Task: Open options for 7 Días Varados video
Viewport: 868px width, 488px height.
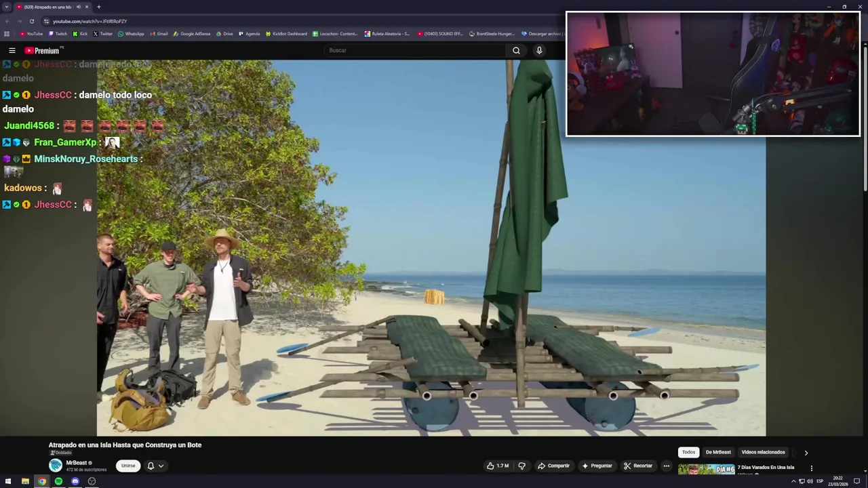Action: click(811, 468)
